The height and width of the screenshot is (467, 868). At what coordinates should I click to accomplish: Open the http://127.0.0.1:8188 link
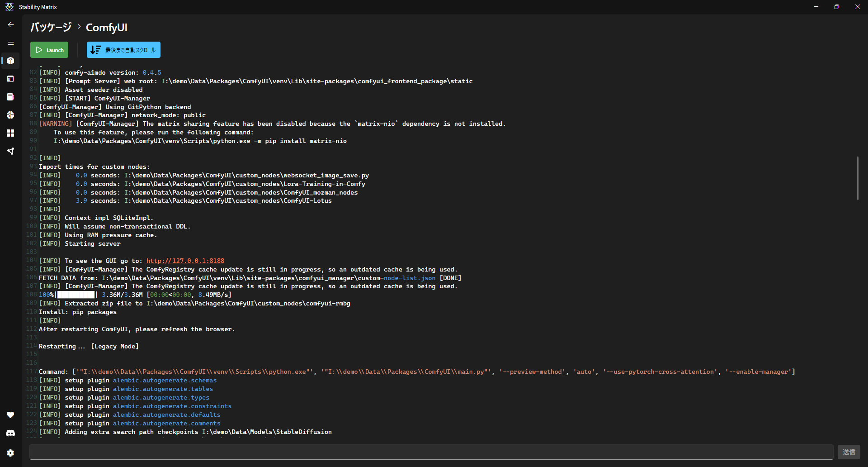click(185, 261)
